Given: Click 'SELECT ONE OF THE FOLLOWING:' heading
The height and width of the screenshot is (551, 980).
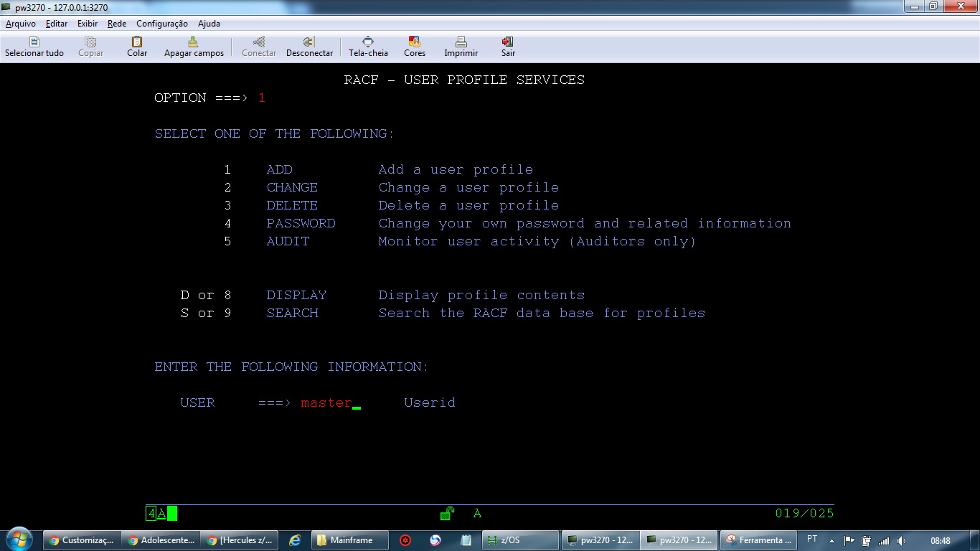Looking at the screenshot, I should (x=275, y=133).
